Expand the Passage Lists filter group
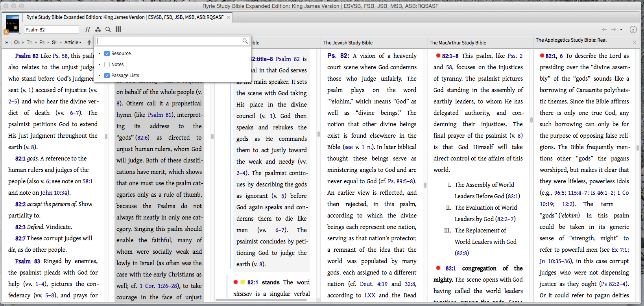 (x=100, y=76)
